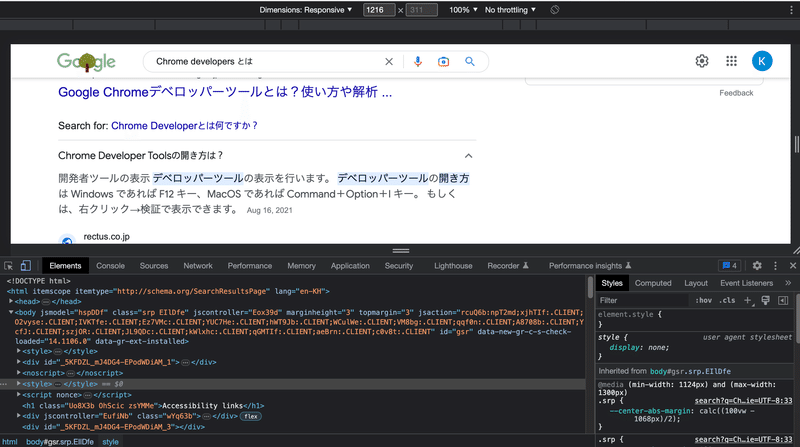Start voice search with microphone icon
This screenshot has height=447, width=800.
coord(418,62)
